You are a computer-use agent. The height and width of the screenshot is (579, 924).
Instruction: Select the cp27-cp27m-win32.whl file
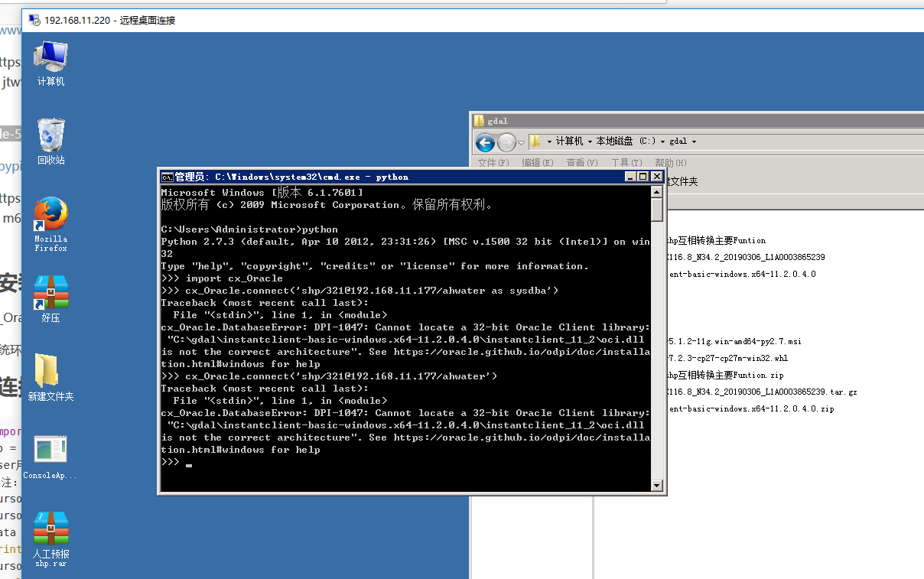[x=727, y=358]
